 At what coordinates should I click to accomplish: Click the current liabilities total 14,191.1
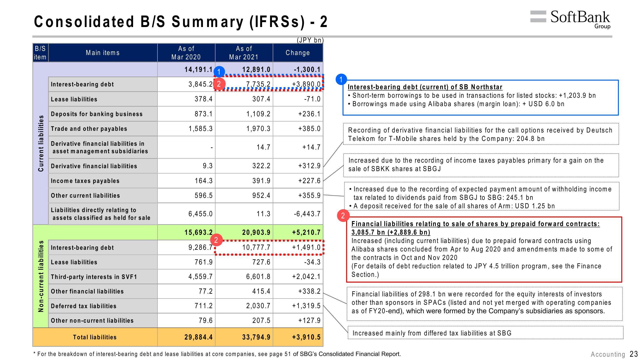(199, 70)
